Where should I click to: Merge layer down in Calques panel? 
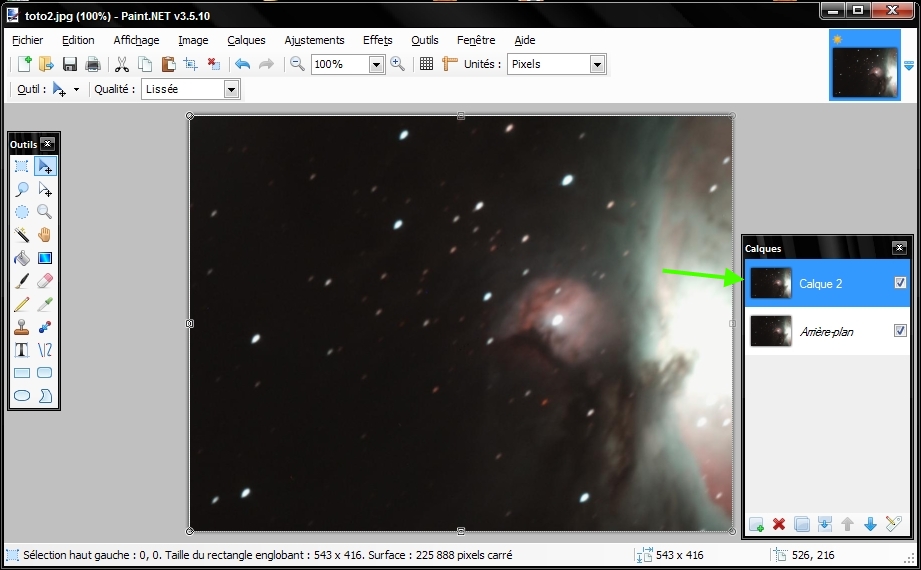(825, 524)
